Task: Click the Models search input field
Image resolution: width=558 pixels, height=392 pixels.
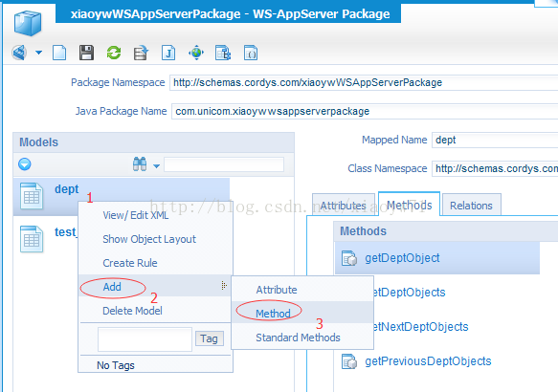Action: (224, 164)
